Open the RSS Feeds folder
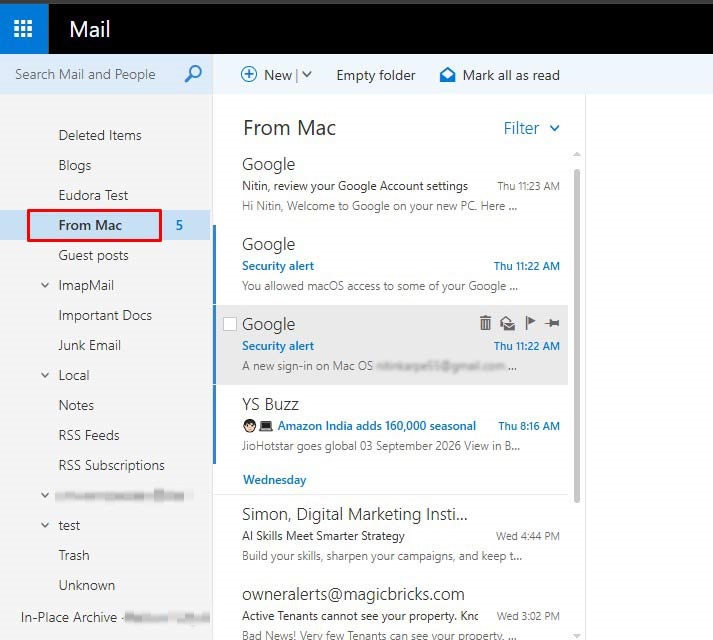The height and width of the screenshot is (640, 713). (89, 435)
